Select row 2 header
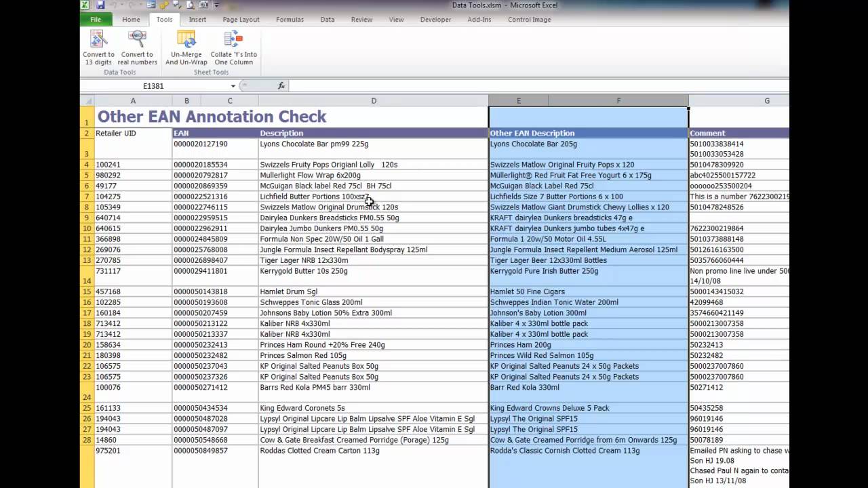This screenshot has width=868, height=488. click(x=87, y=134)
